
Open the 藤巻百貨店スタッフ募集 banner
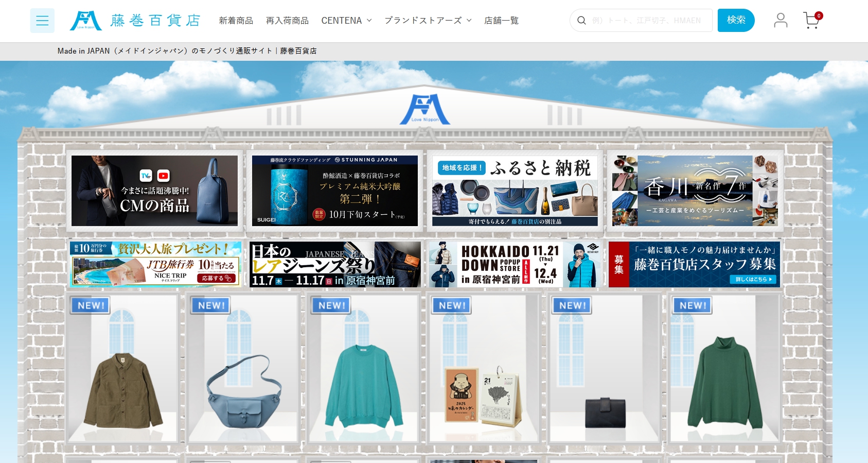point(694,264)
